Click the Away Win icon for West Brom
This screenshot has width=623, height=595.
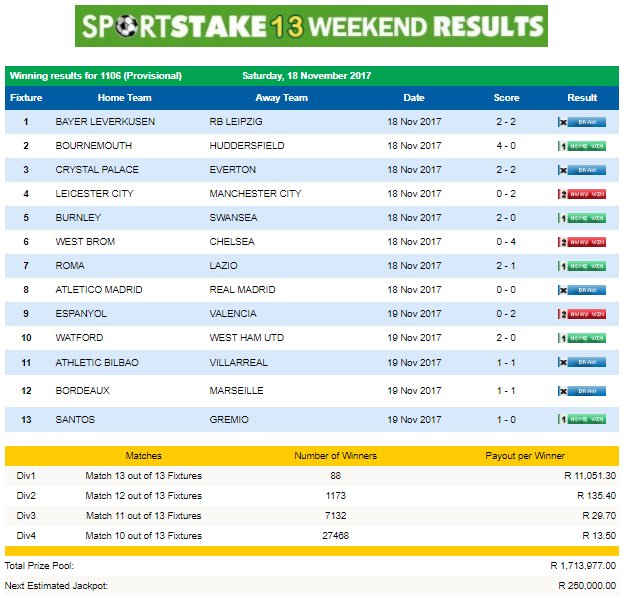click(582, 242)
